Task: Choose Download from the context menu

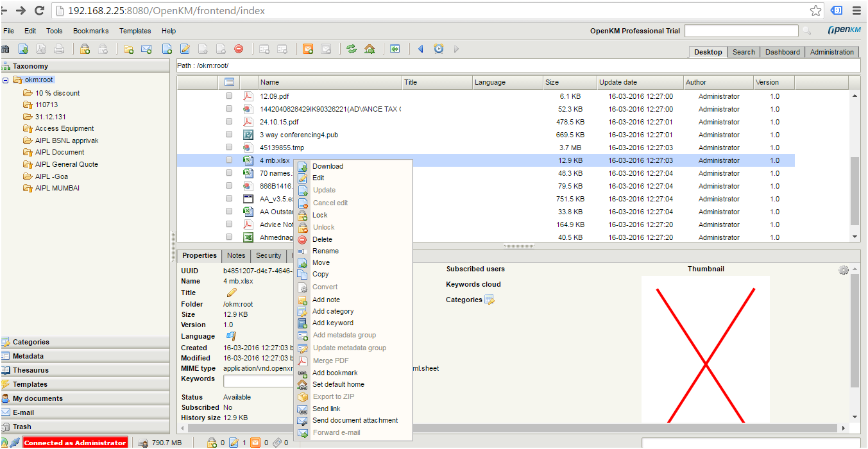Action: pyautogui.click(x=327, y=166)
